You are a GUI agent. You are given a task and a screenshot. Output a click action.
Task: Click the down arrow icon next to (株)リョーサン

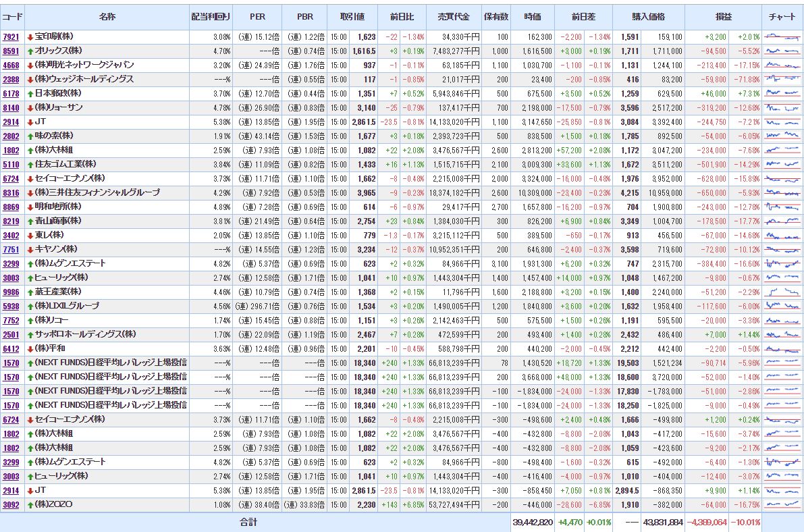[30, 107]
